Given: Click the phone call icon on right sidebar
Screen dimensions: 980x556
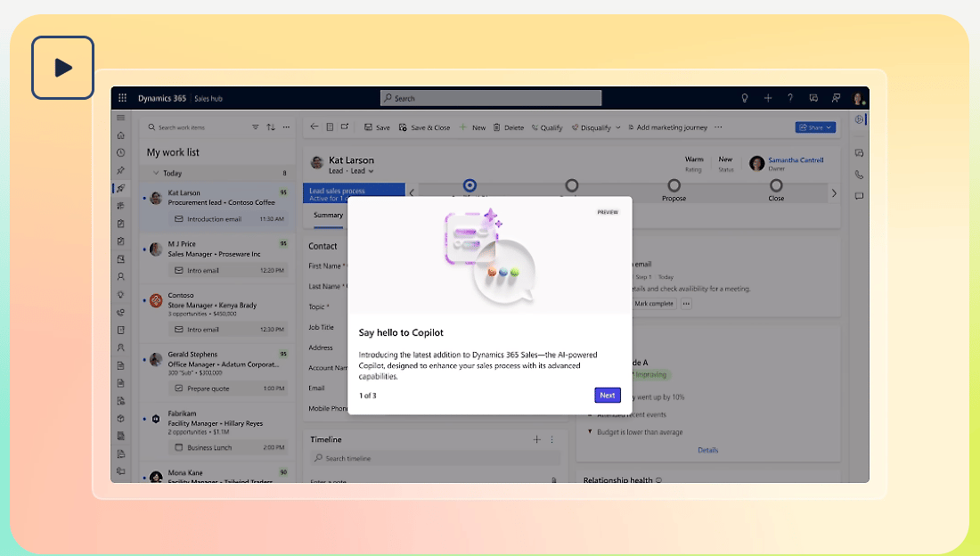Looking at the screenshot, I should click(x=858, y=174).
